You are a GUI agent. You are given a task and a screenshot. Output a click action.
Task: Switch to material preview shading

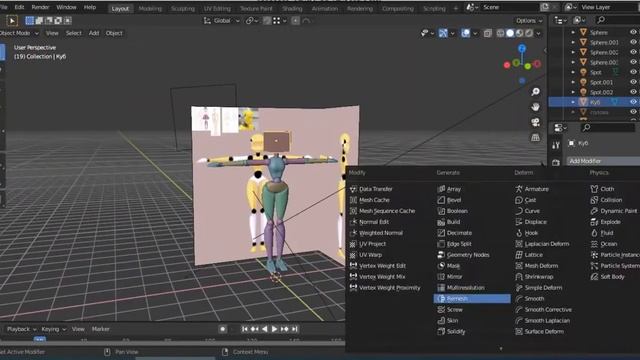[x=519, y=33]
